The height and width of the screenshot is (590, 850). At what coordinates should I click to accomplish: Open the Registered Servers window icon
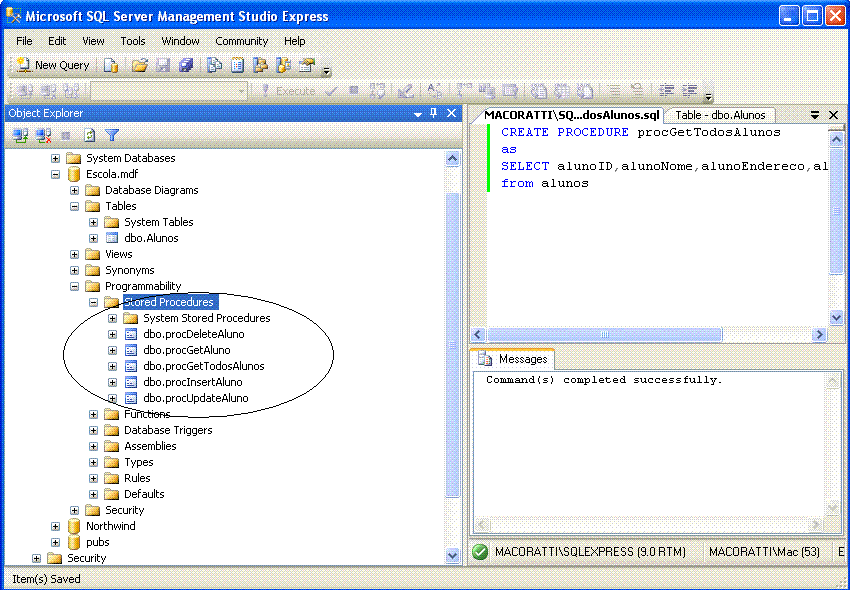click(215, 66)
